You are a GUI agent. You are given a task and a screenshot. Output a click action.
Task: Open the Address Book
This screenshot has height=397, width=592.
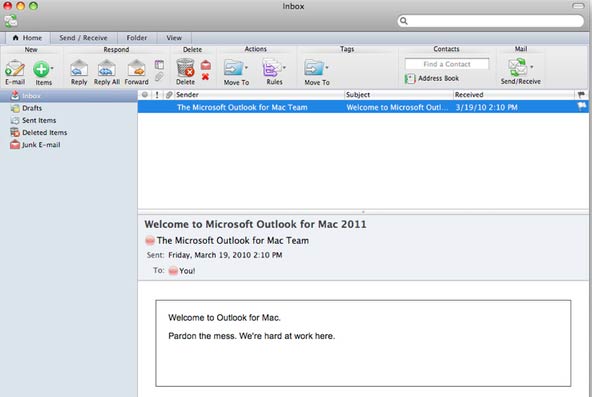432,78
